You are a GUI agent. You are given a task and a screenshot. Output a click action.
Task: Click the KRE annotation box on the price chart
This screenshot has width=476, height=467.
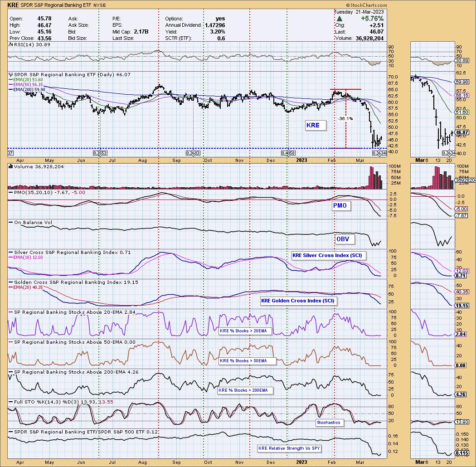coord(316,126)
